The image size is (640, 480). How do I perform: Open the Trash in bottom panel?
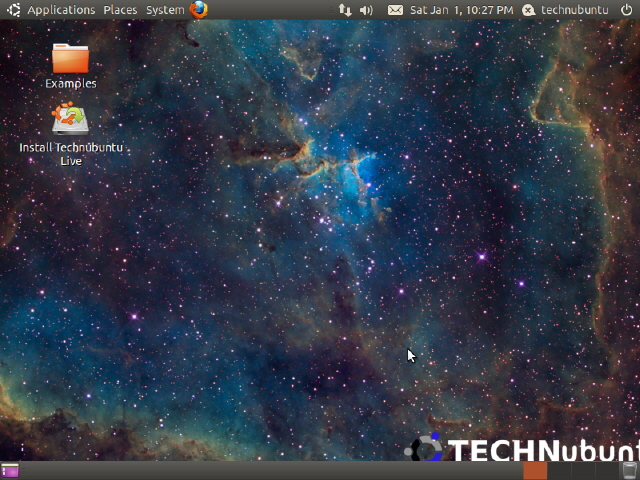tap(630, 471)
